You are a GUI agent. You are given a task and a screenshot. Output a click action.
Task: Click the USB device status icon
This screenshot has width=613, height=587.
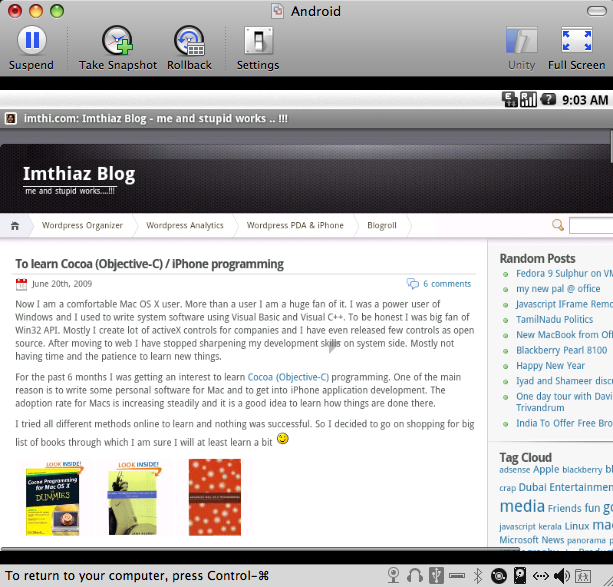(436, 576)
